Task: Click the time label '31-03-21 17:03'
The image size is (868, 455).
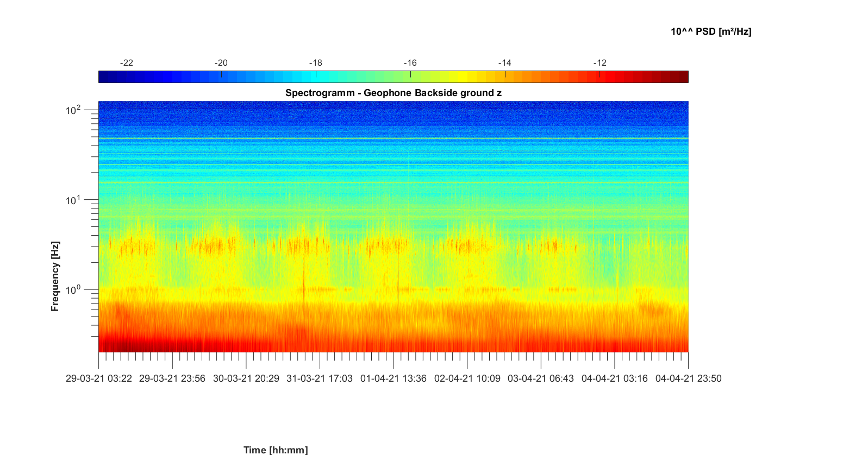Action: click(320, 378)
